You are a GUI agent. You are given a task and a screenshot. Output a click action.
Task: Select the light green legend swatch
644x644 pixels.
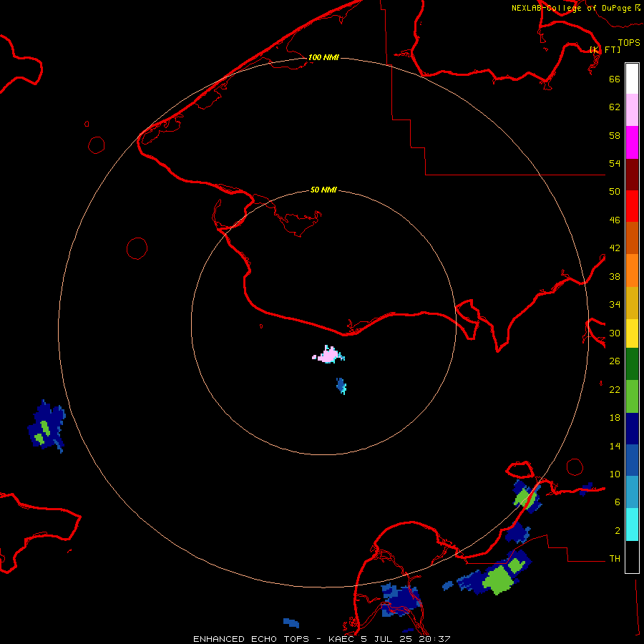tap(632, 396)
